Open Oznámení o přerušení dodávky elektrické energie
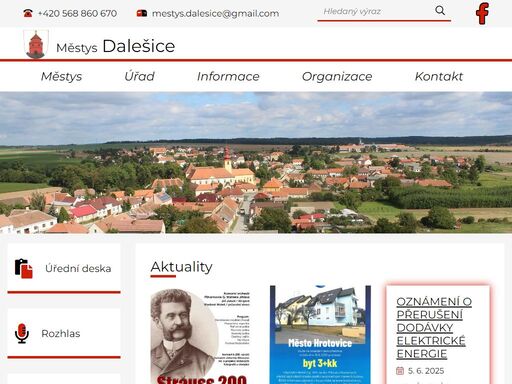Image resolution: width=512 pixels, height=384 pixels. tap(434, 327)
